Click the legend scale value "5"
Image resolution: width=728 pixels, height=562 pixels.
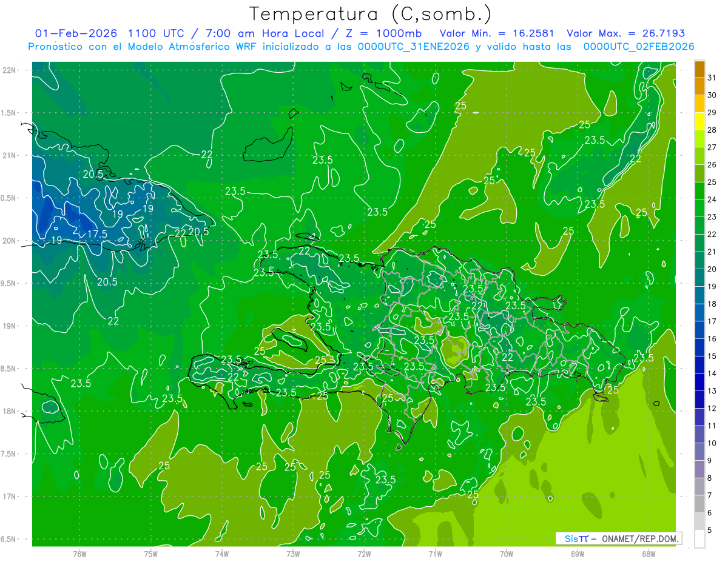point(710,530)
